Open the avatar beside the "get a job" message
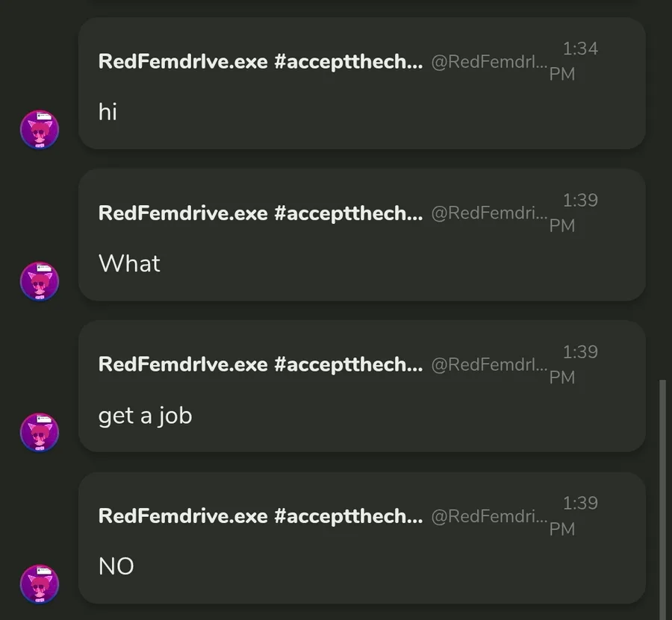This screenshot has width=672, height=620. click(40, 433)
